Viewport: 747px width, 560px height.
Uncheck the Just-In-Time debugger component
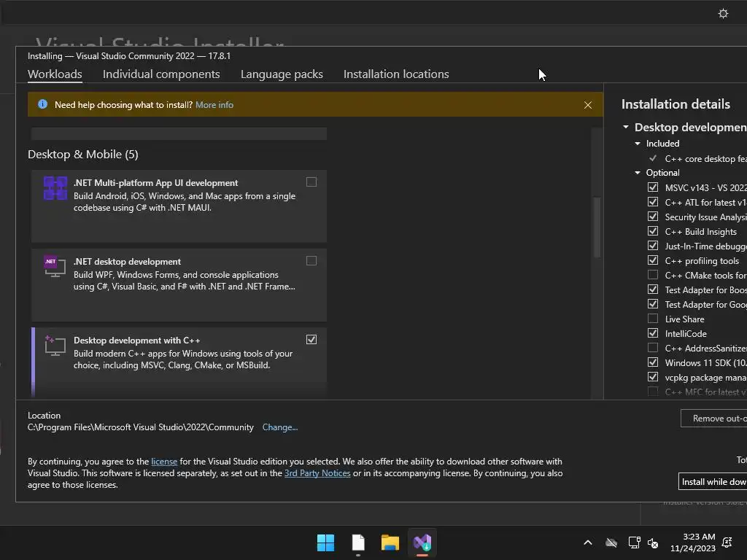[x=653, y=246]
